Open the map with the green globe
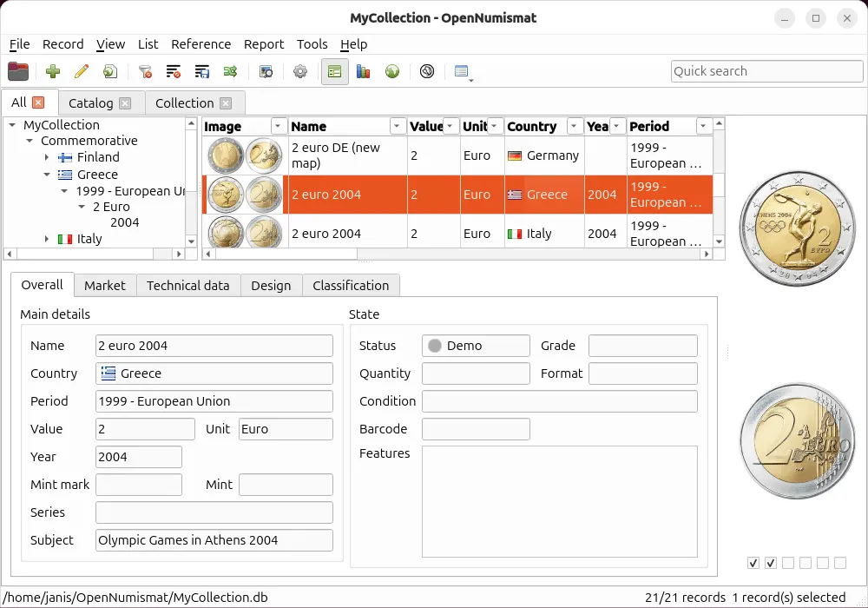The image size is (868, 608). pyautogui.click(x=392, y=71)
